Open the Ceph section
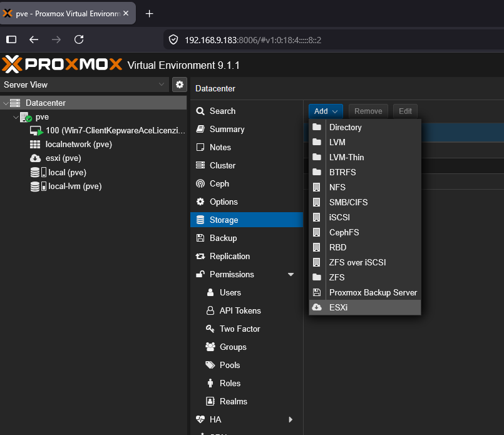Screen dimensions: 504x435 pos(247,184)
